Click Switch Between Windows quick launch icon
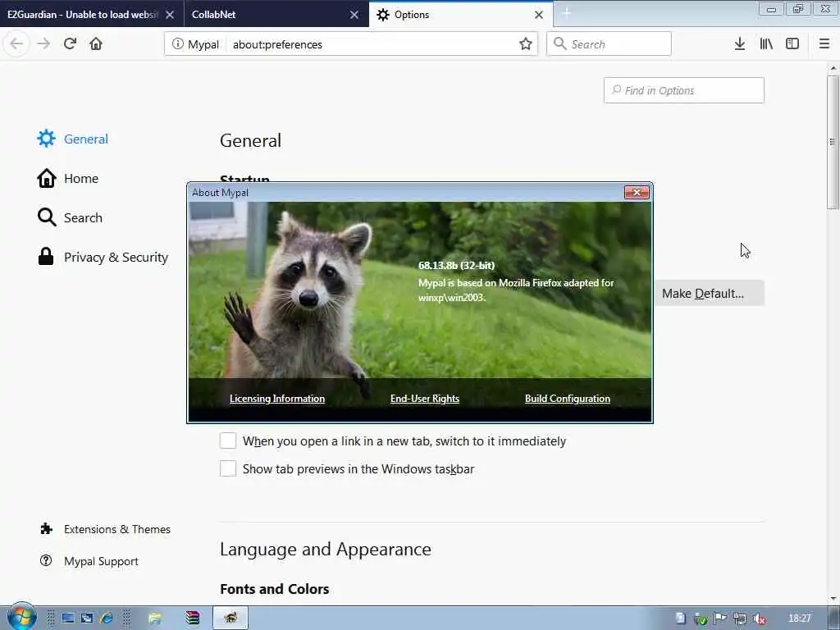 point(87,619)
